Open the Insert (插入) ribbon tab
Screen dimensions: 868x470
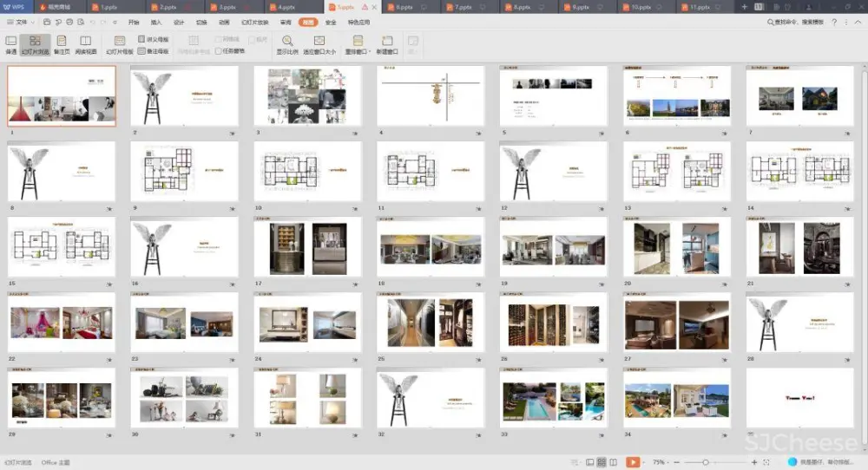156,22
